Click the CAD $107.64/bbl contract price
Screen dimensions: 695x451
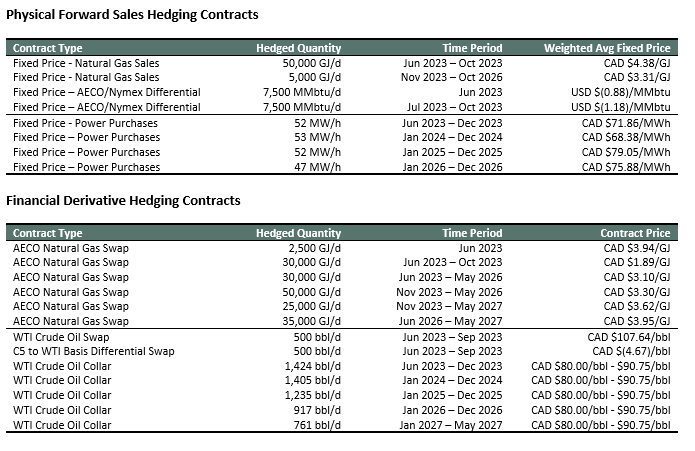[x=629, y=337]
